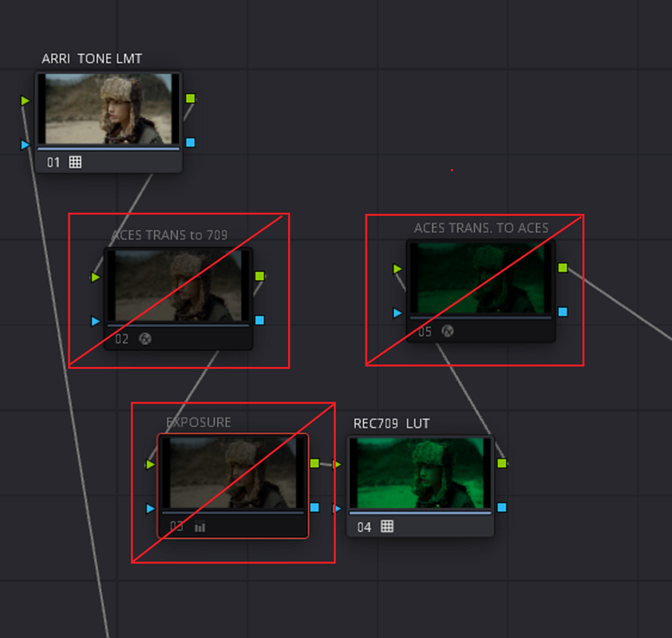
Task: Click the FX badge icon on node 05
Action: pyautogui.click(x=448, y=331)
